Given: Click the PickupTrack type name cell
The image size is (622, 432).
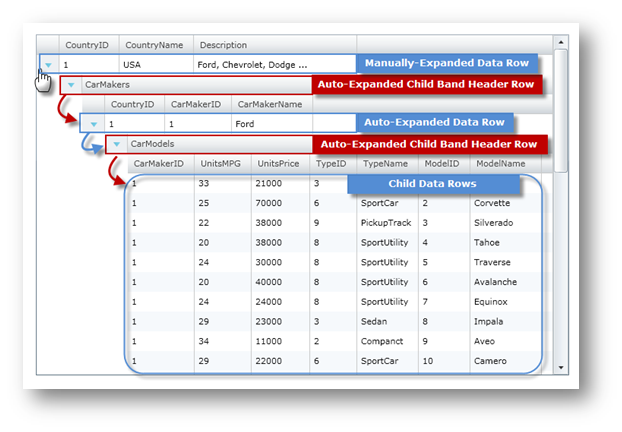Looking at the screenshot, I should click(x=385, y=222).
